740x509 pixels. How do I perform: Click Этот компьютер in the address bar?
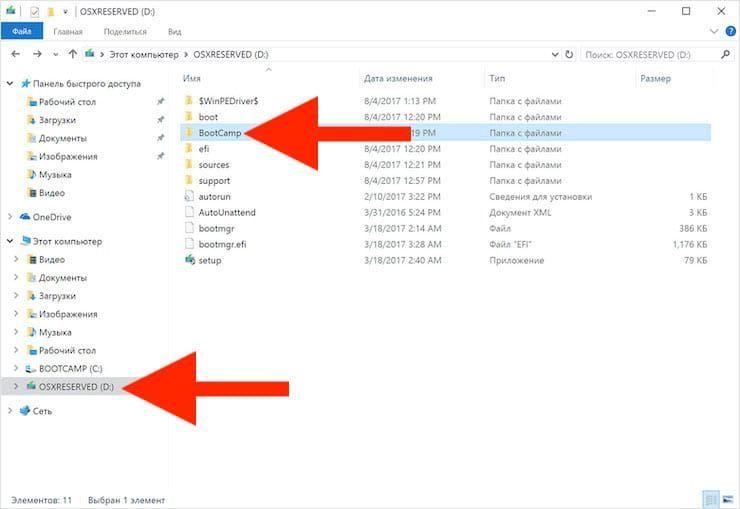[x=144, y=55]
